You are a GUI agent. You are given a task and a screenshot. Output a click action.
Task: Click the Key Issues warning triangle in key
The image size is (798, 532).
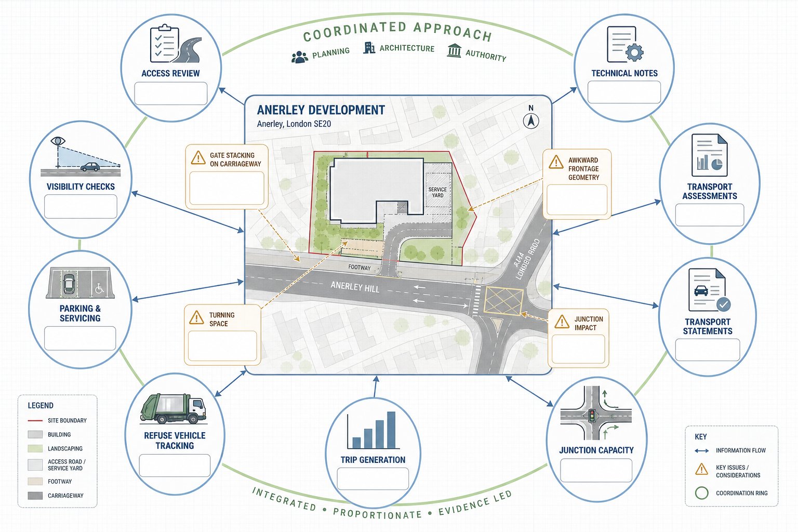[702, 469]
